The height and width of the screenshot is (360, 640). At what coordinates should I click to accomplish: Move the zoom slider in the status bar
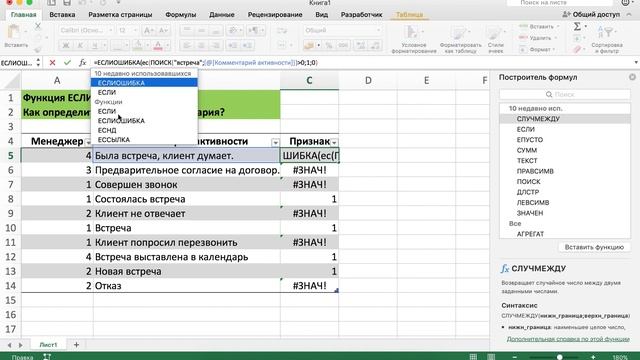tap(560, 357)
